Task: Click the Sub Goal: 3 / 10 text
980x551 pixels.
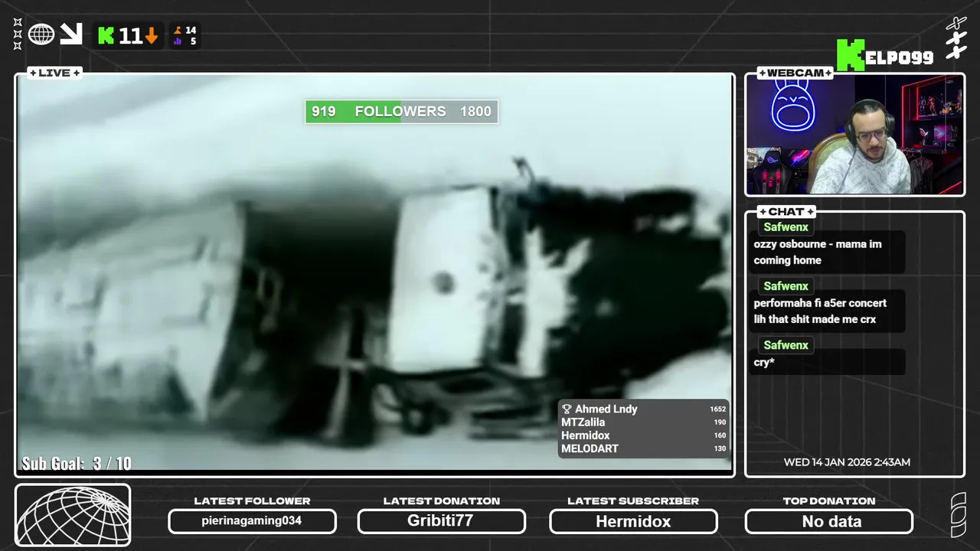Action: (x=77, y=463)
